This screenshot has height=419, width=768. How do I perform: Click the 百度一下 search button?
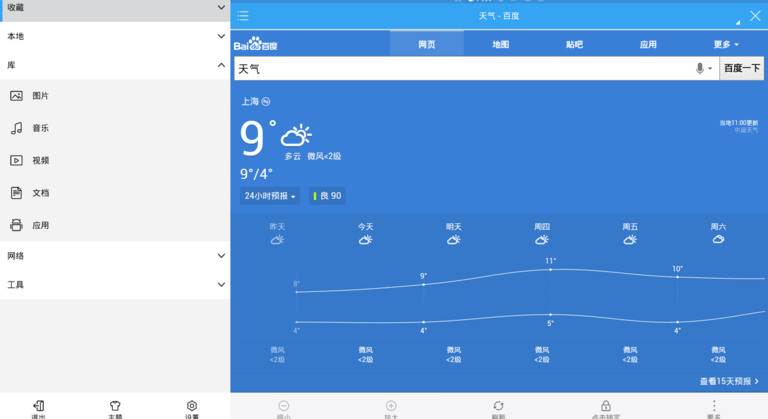(x=742, y=68)
